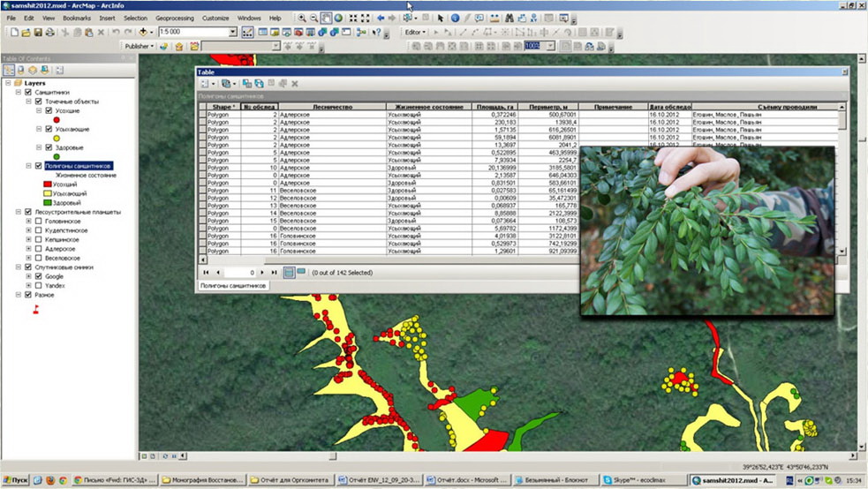The height and width of the screenshot is (489, 868).
Task: List by Visibility in Table of Contents
Action: point(33,70)
